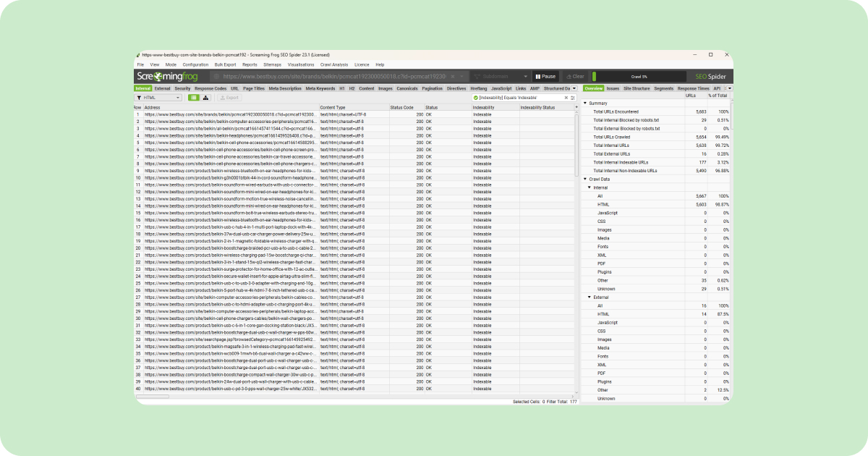
Task: Clear the address bar using the X icon
Action: [x=453, y=76]
